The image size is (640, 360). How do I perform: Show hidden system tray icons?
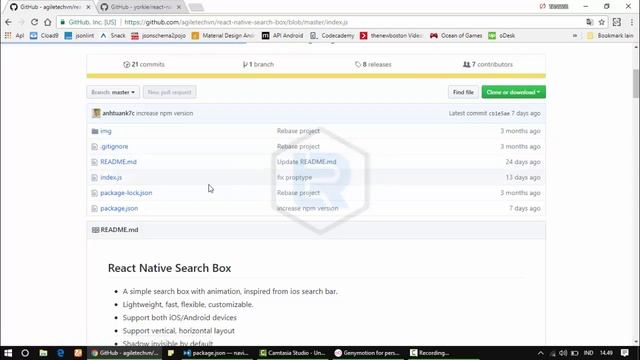coord(540,353)
